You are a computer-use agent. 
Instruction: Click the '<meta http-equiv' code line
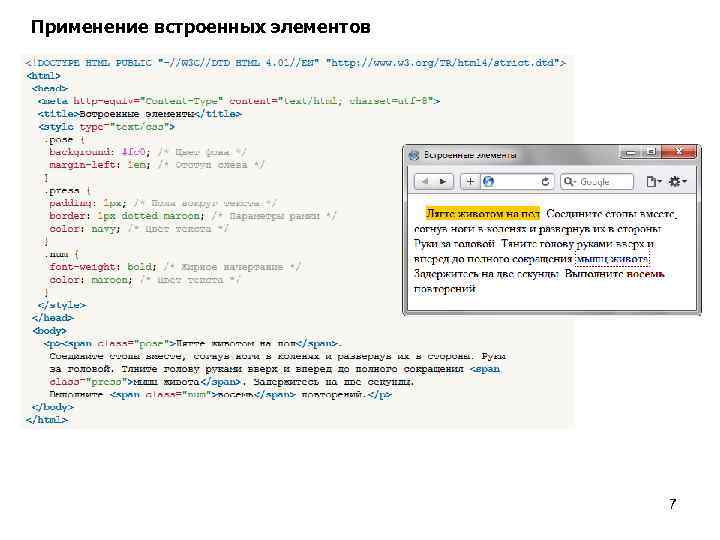click(x=239, y=101)
